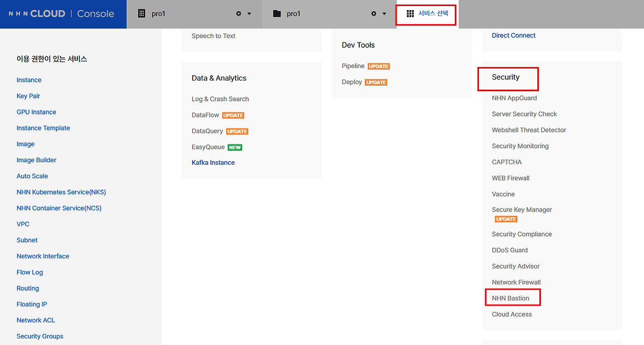Open the 서비스 선택 tab
The width and height of the screenshot is (644, 345).
pos(426,14)
